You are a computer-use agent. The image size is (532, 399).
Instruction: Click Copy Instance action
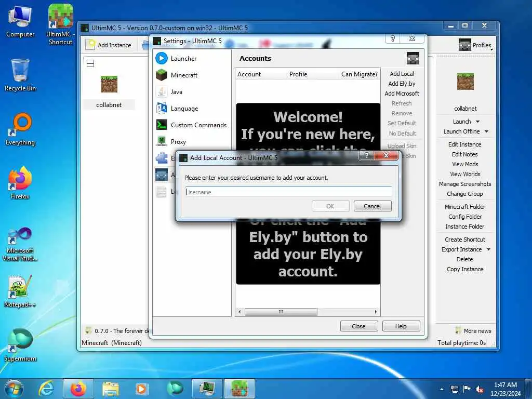click(465, 269)
